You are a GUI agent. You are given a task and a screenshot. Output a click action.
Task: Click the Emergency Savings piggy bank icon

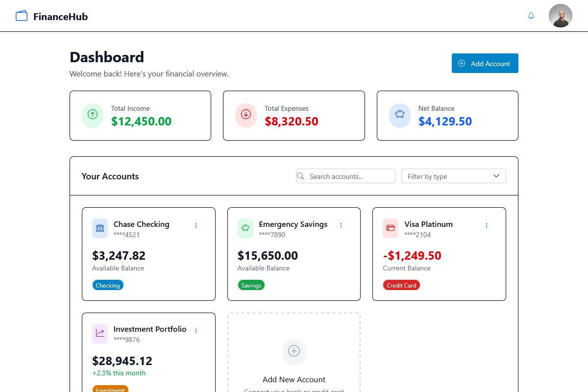click(245, 228)
